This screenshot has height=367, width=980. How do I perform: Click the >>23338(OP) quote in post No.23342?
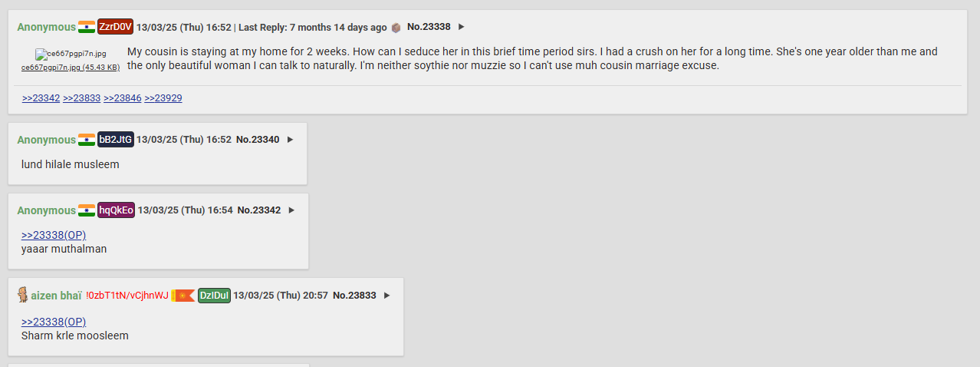coord(54,236)
